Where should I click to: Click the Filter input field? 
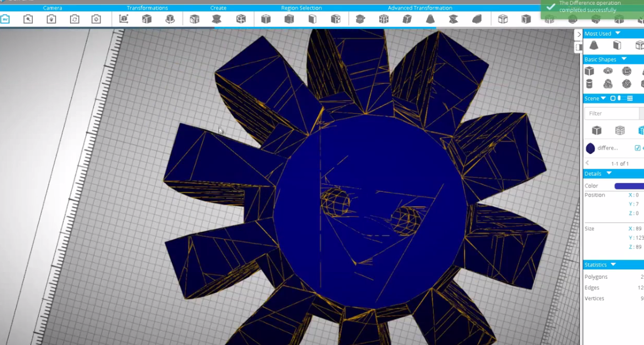coord(612,114)
